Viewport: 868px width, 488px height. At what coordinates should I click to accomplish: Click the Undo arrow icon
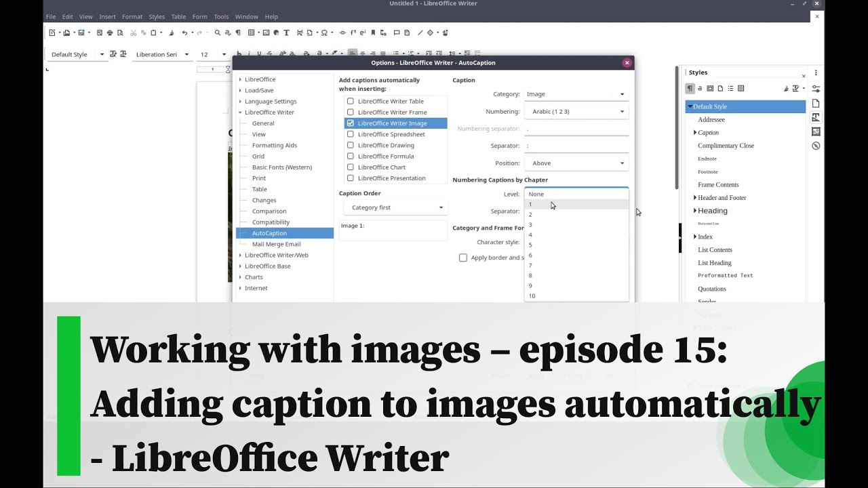pyautogui.click(x=184, y=33)
